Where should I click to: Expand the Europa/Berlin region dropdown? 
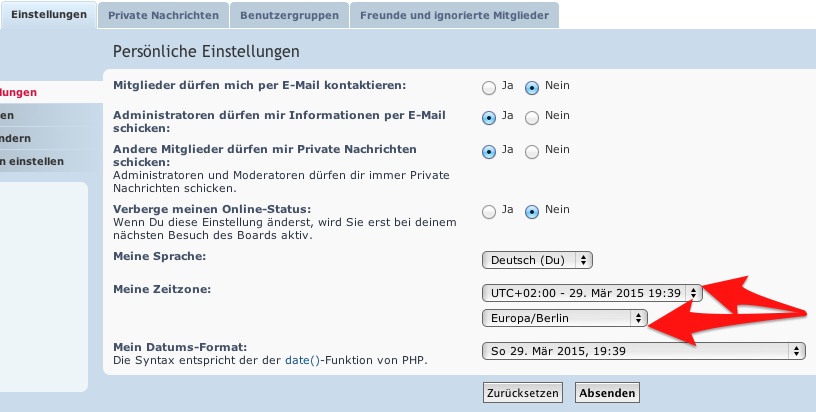[x=564, y=318]
